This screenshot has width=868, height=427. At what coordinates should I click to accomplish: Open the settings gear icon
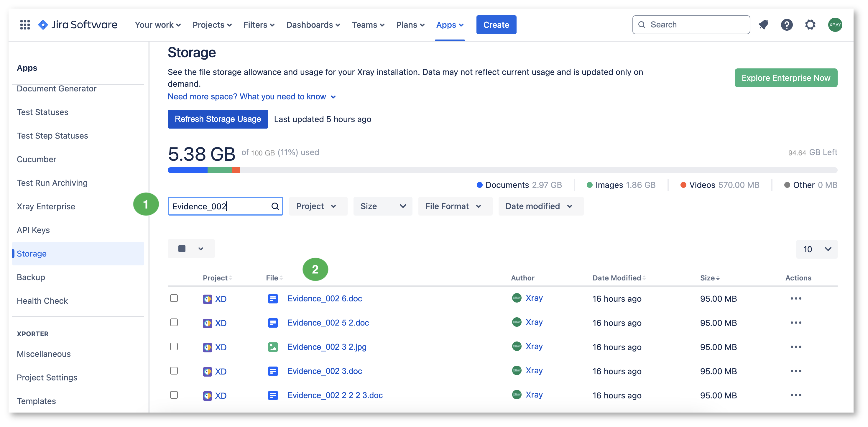[x=811, y=24]
